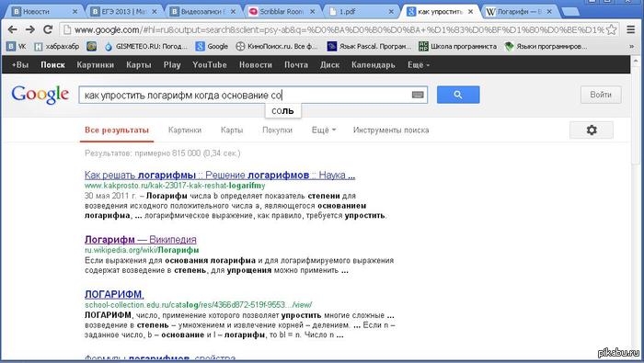Open the Логарифм — Википедия result

[x=141, y=240]
